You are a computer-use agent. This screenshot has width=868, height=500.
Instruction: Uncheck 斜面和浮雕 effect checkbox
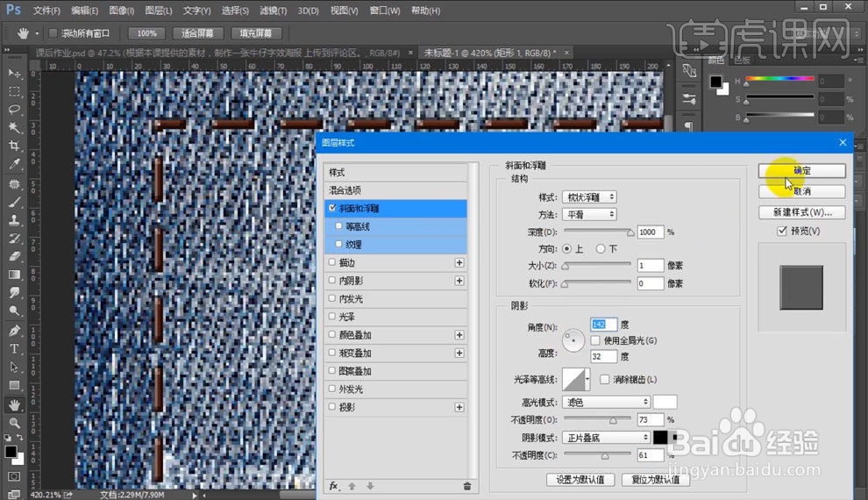point(332,208)
